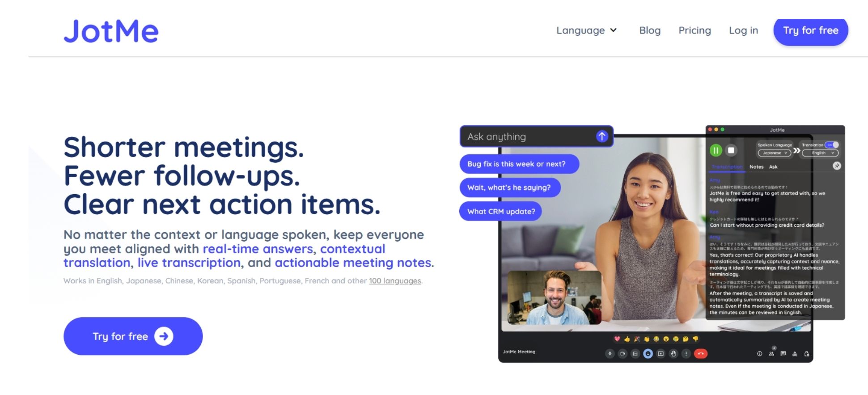Image resolution: width=868 pixels, height=395 pixels.
Task: Open meeting details info icon
Action: (759, 353)
